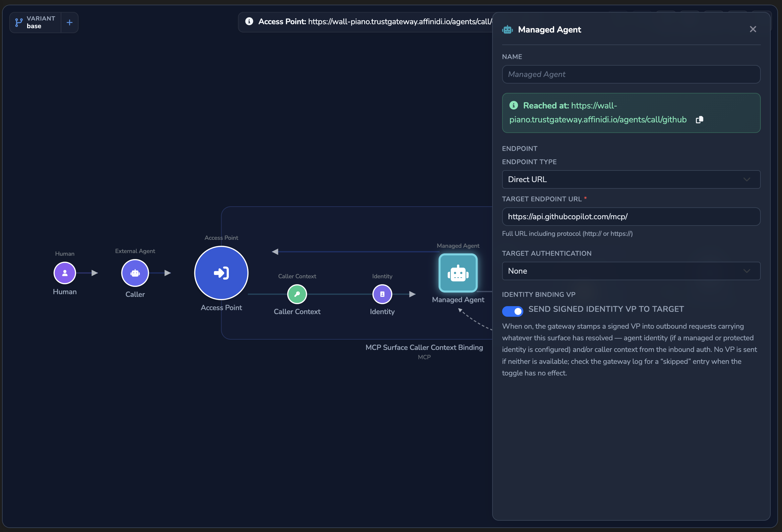
Task: Click the Full URL including protocol hint
Action: [x=567, y=233]
